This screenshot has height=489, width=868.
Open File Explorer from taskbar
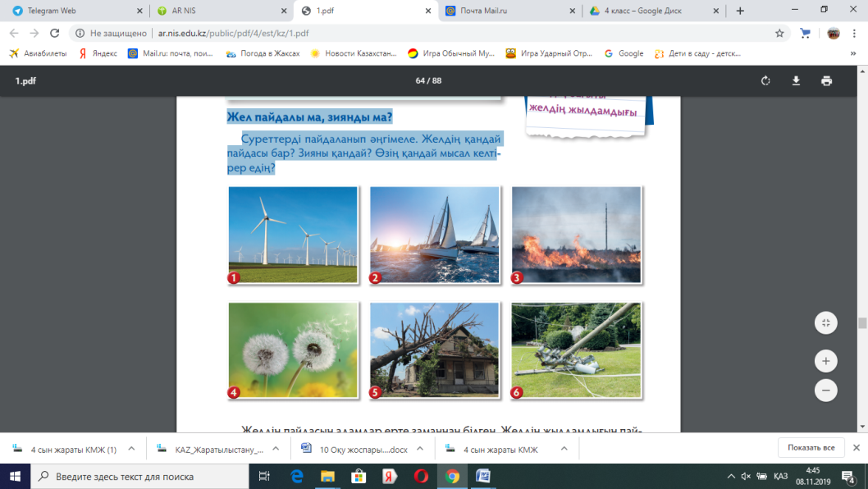click(x=327, y=476)
